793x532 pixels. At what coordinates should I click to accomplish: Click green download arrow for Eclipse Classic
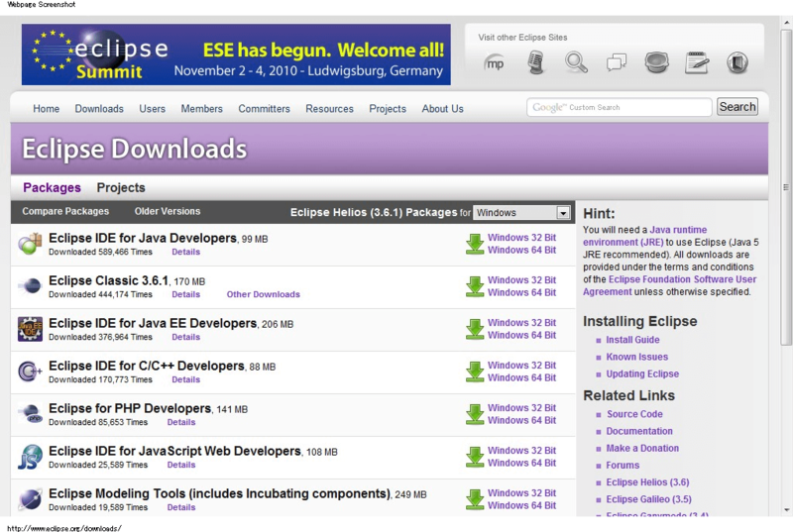(475, 286)
